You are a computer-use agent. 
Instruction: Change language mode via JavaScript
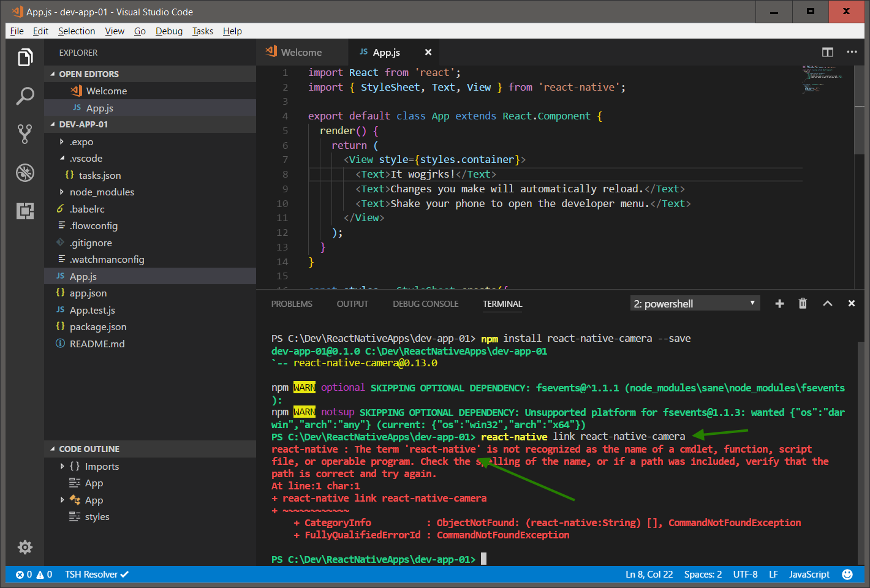[809, 575]
